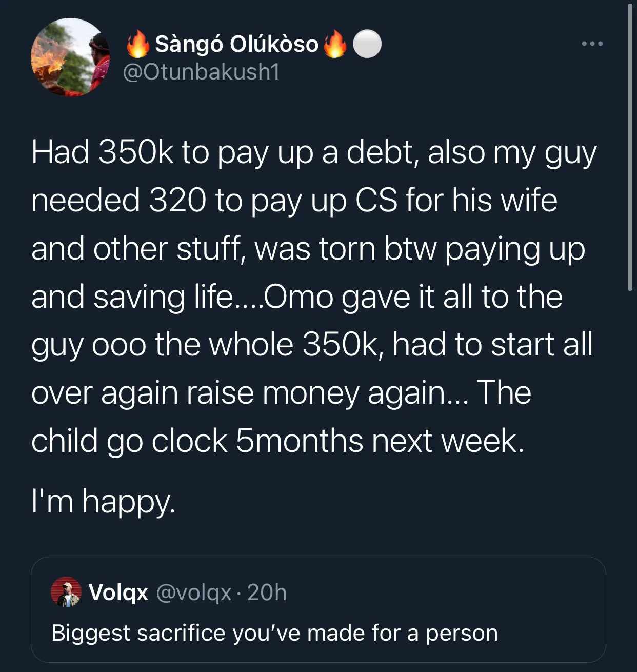Click the white circle emoji beside the name

[368, 44]
